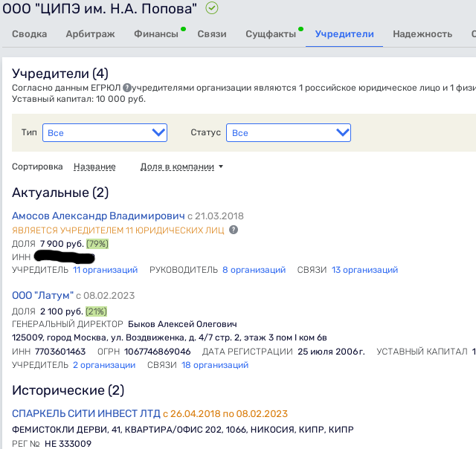
Task: Open Амосов's 11 организаций founder link
Action: (105, 270)
